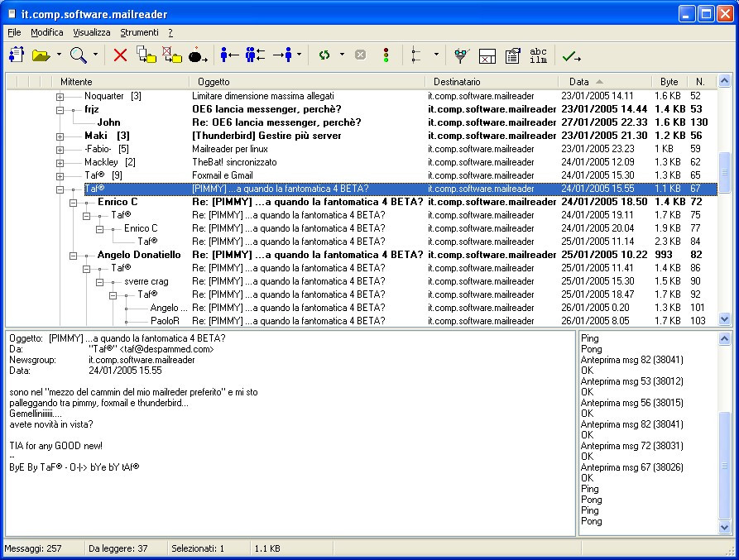
Task: Expand the Noquarter [3] thread
Action: tap(60, 97)
